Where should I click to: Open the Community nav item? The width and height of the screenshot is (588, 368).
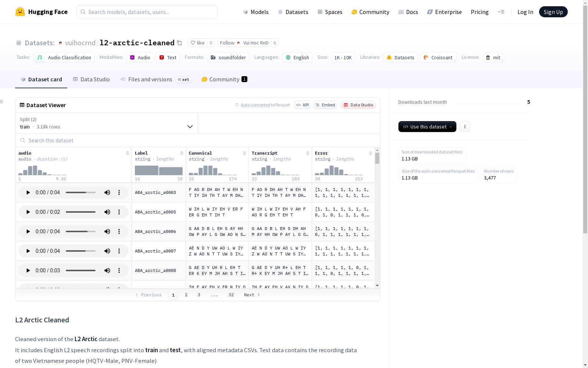click(x=370, y=12)
